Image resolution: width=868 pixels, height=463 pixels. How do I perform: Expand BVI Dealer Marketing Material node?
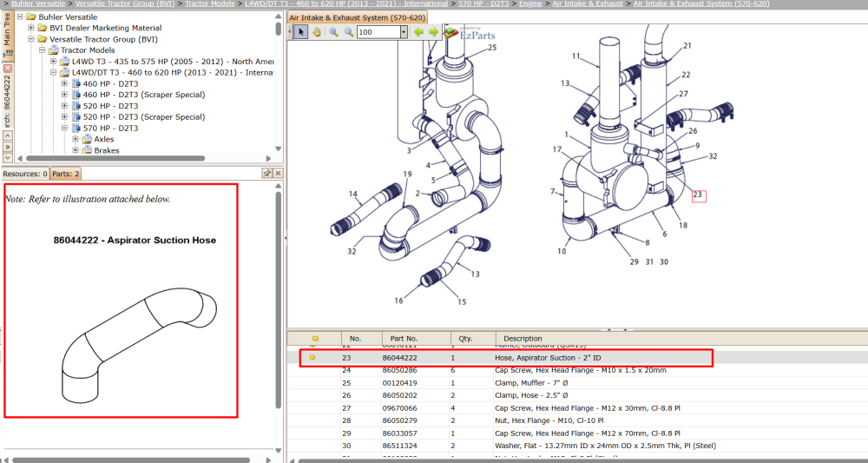tap(31, 29)
